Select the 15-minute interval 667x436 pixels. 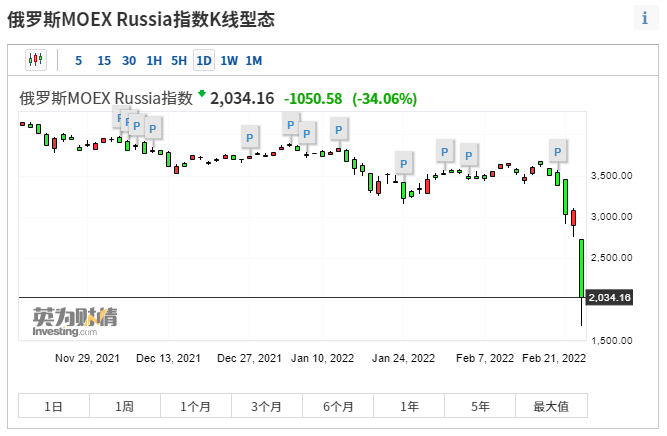(104, 60)
